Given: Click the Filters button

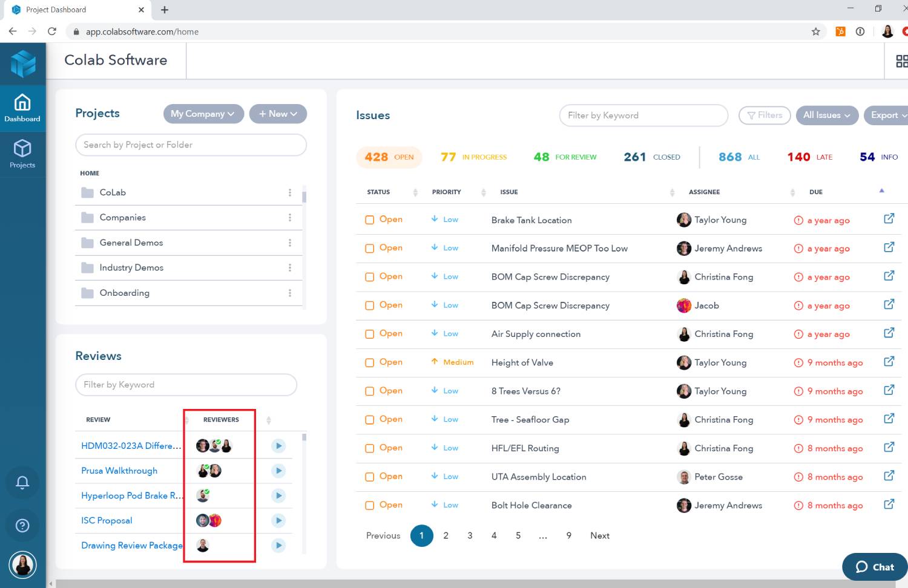Looking at the screenshot, I should [x=765, y=115].
